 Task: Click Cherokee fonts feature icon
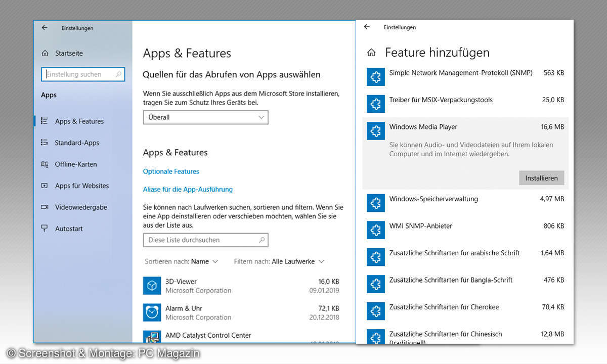pos(376,311)
